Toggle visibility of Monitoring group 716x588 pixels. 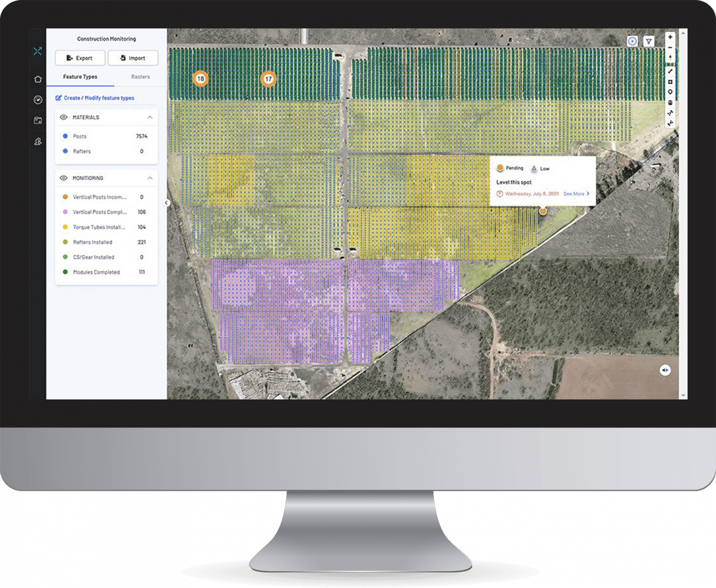[x=64, y=178]
